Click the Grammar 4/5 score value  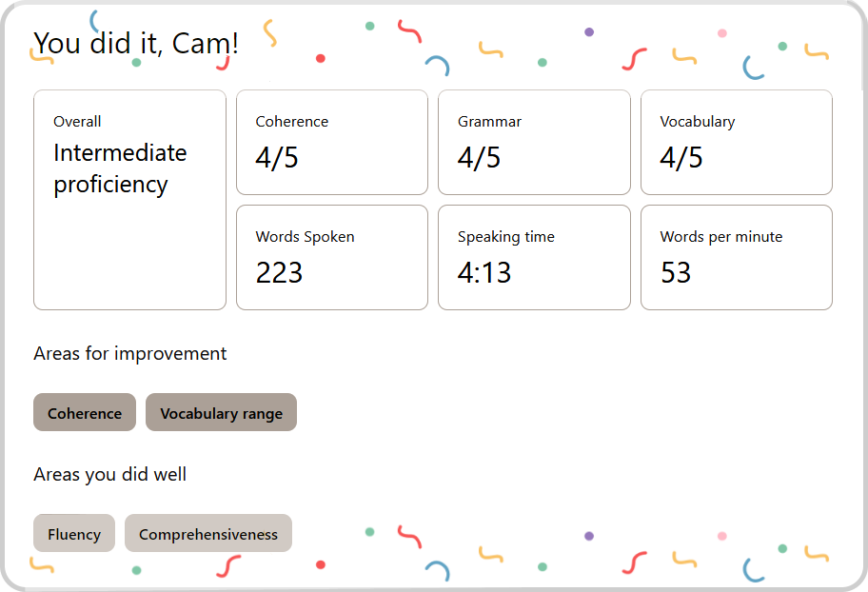479,158
